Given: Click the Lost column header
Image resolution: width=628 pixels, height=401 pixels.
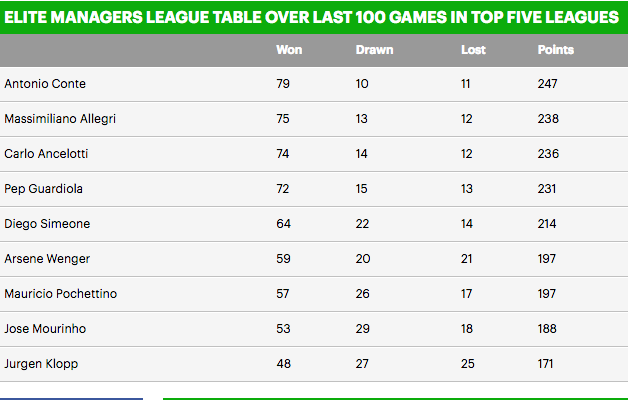Looking at the screenshot, I should [473, 50].
